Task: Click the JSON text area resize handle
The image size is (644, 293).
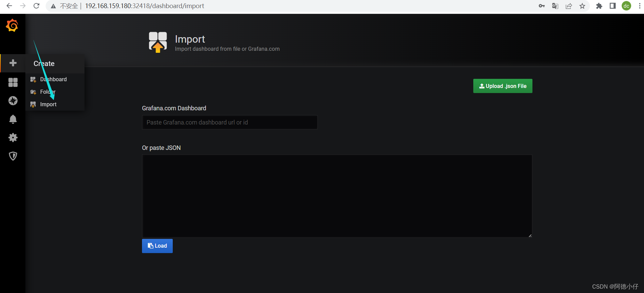Action: click(530, 235)
